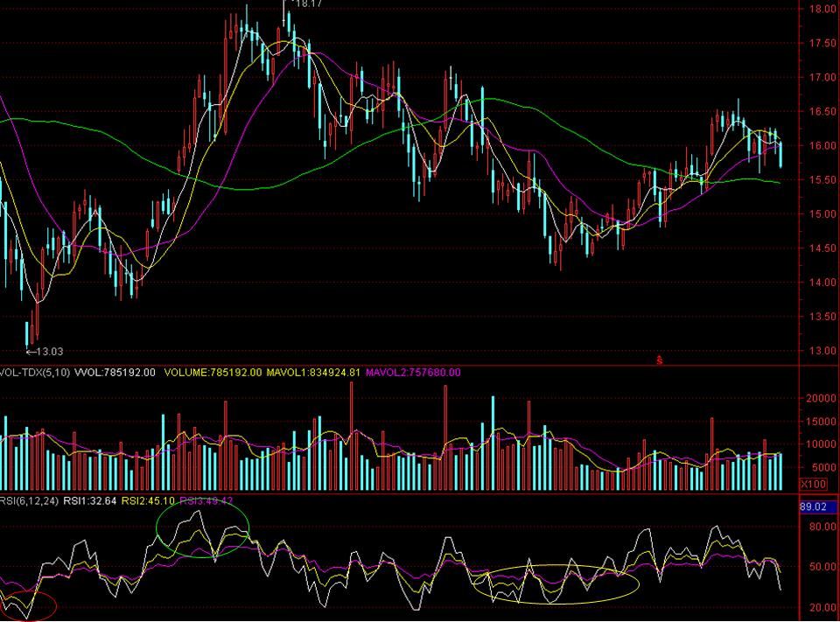Click the red S info marker
840x622 pixels.
tap(660, 360)
